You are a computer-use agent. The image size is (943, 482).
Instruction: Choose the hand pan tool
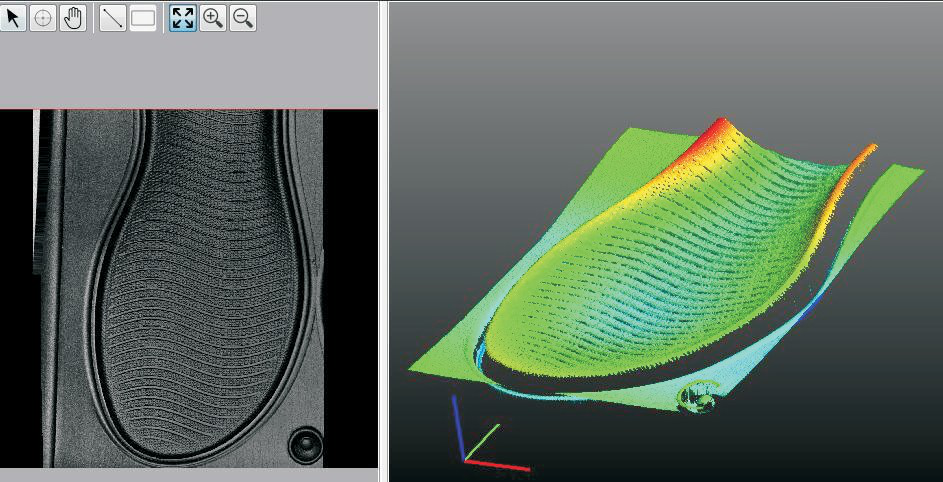click(x=72, y=18)
